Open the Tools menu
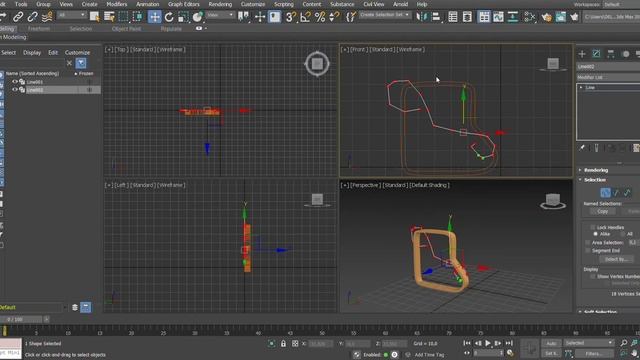Image resolution: width=640 pixels, height=360 pixels. [21, 4]
